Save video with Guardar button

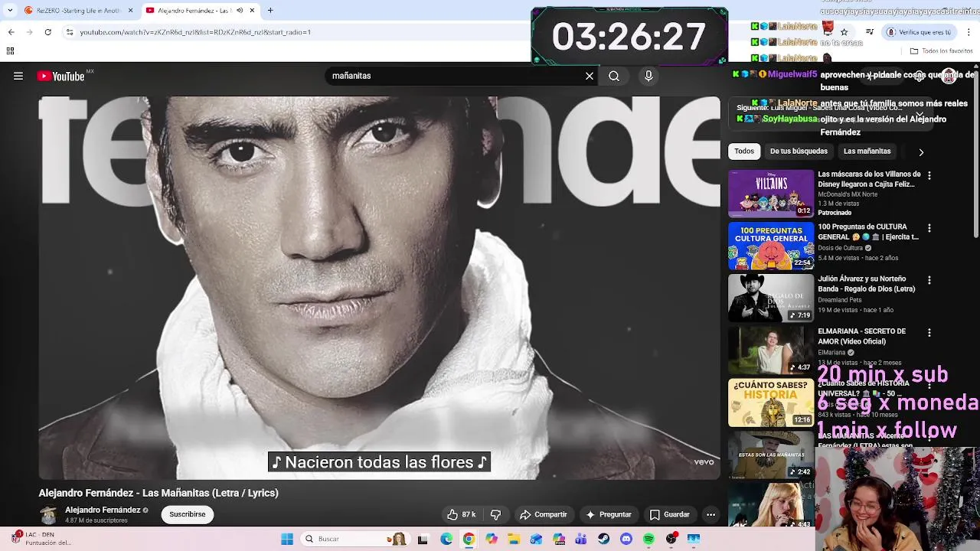[x=670, y=514]
